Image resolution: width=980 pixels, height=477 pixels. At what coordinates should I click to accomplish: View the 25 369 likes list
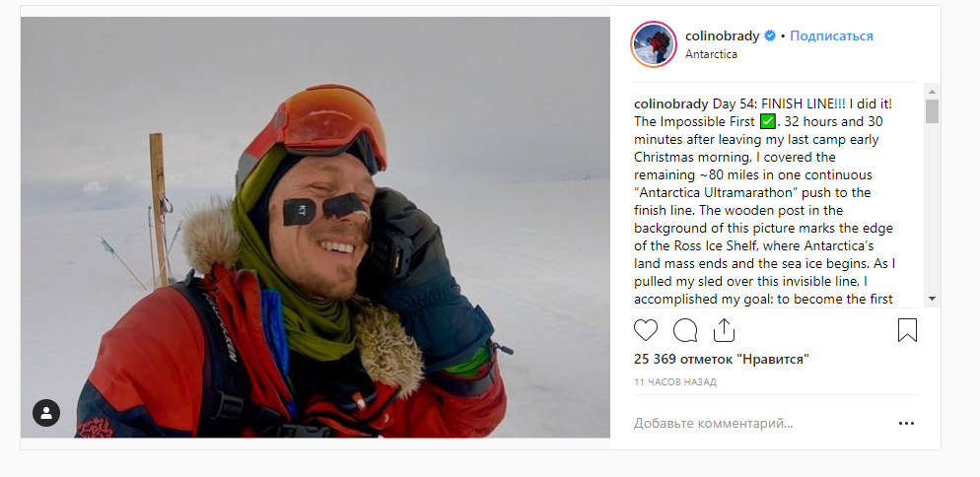722,359
